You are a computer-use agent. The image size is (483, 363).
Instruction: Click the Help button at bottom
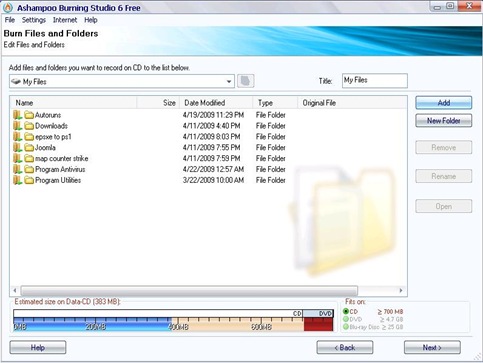point(38,348)
